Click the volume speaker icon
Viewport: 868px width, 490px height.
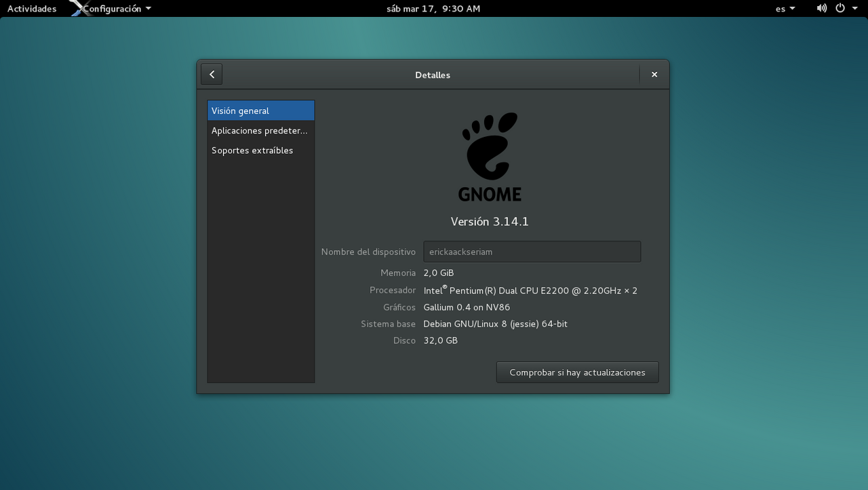point(822,8)
